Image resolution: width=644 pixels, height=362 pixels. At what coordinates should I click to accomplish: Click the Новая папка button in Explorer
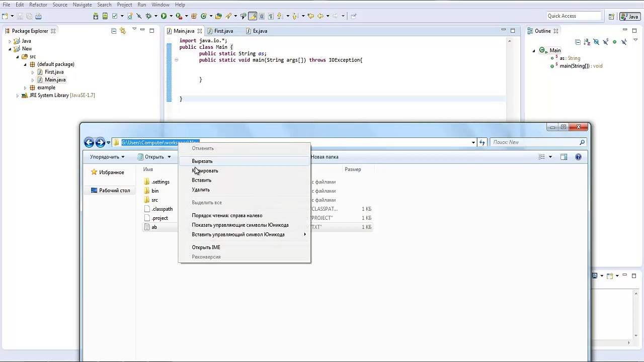[324, 157]
